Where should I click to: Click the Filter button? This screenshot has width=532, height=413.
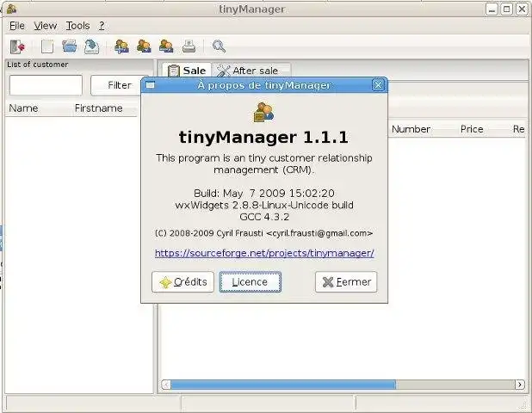119,85
